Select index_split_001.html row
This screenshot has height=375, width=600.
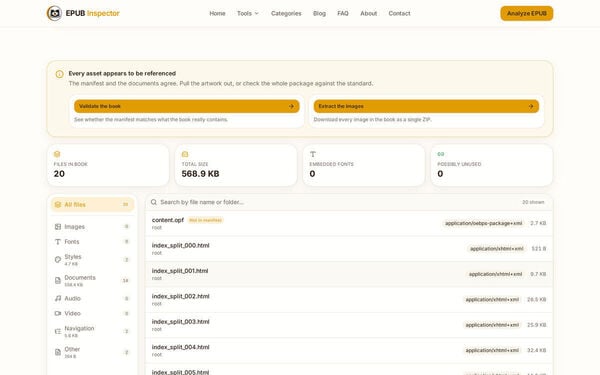(x=349, y=274)
